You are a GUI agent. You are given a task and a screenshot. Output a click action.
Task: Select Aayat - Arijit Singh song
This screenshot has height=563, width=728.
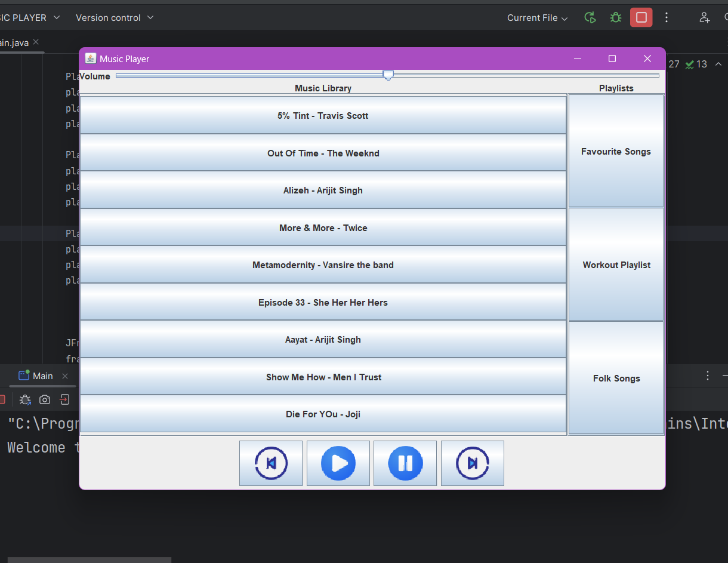(323, 339)
